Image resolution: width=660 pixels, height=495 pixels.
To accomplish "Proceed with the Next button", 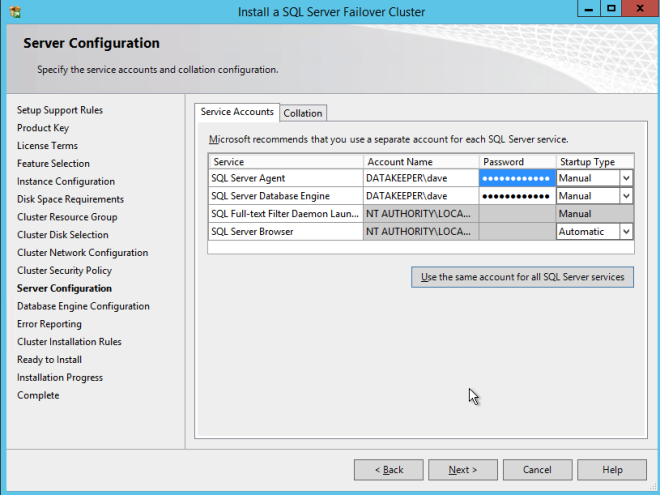I will tap(463, 470).
